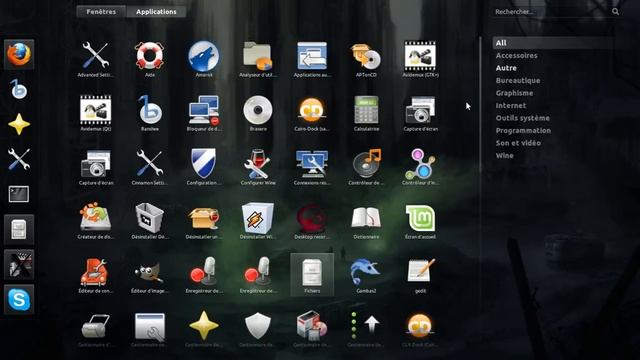Launch Banshee from the left dock
The height and width of the screenshot is (360, 640).
pyautogui.click(x=19, y=89)
